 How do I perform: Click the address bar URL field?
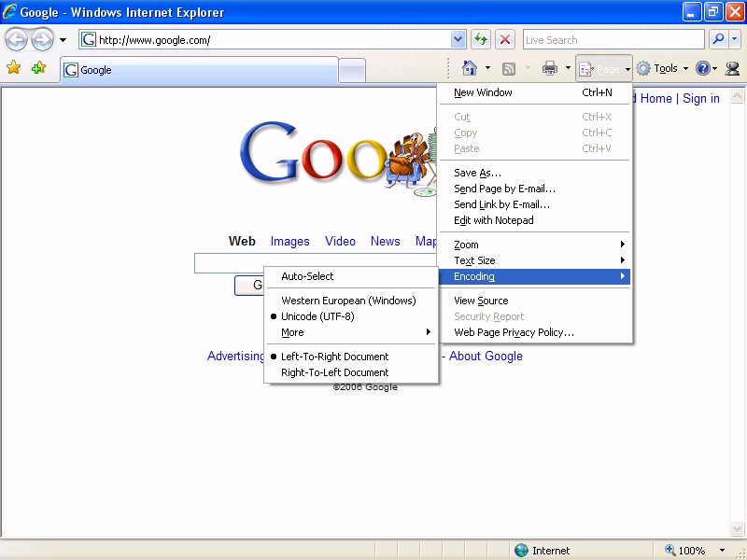click(273, 40)
